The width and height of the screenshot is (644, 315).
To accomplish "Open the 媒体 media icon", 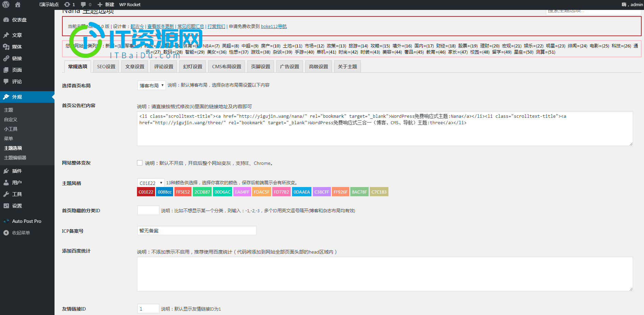I will coord(6,47).
